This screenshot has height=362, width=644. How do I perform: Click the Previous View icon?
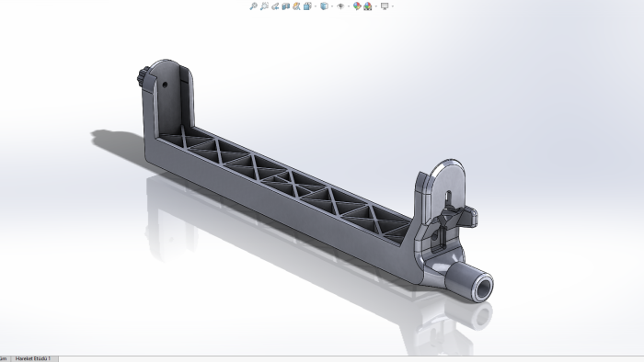(x=275, y=6)
